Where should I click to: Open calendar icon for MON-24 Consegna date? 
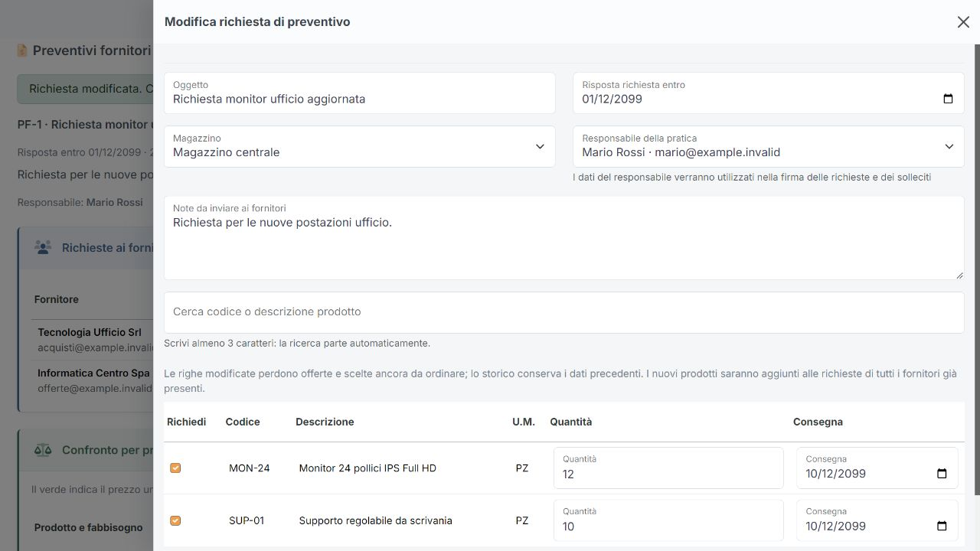(942, 474)
